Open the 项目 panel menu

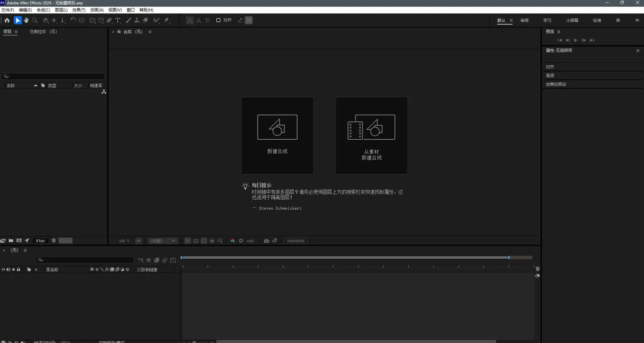[16, 32]
